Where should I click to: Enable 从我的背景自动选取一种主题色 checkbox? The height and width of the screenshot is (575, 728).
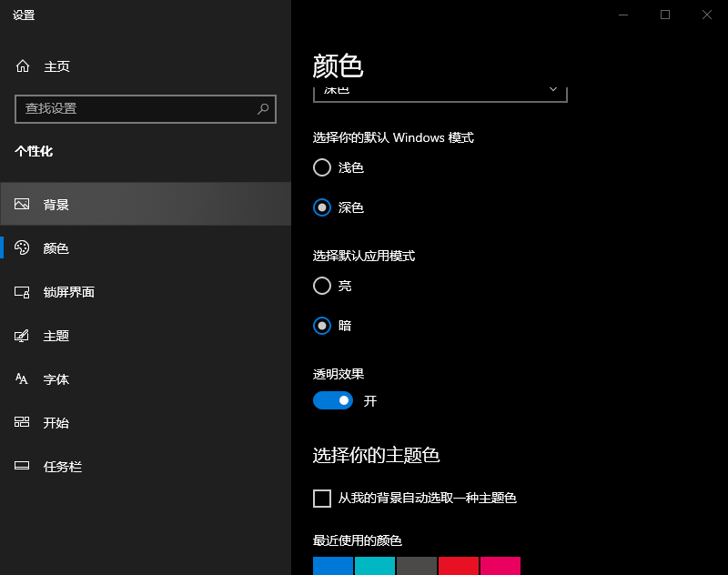[322, 499]
